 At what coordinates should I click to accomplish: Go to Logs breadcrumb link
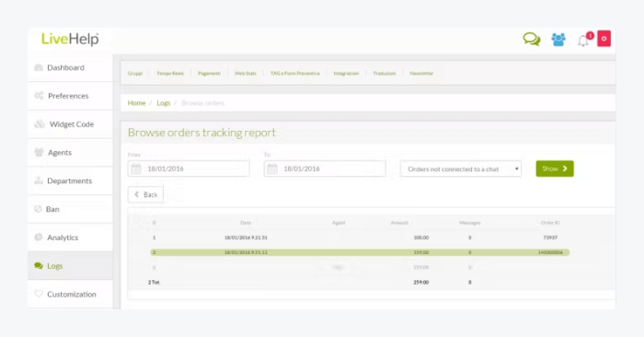(164, 103)
